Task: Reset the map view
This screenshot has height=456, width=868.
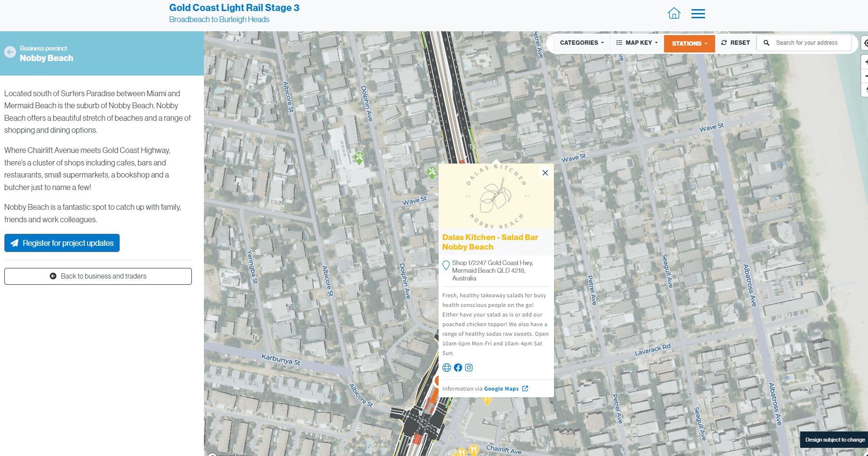Action: pyautogui.click(x=736, y=43)
